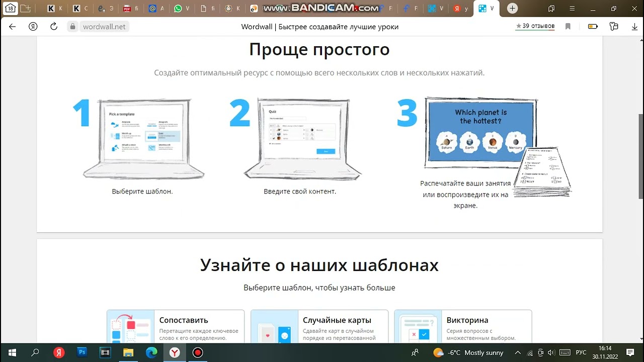Click the step 1 pick-a-template laptop image

click(143, 139)
